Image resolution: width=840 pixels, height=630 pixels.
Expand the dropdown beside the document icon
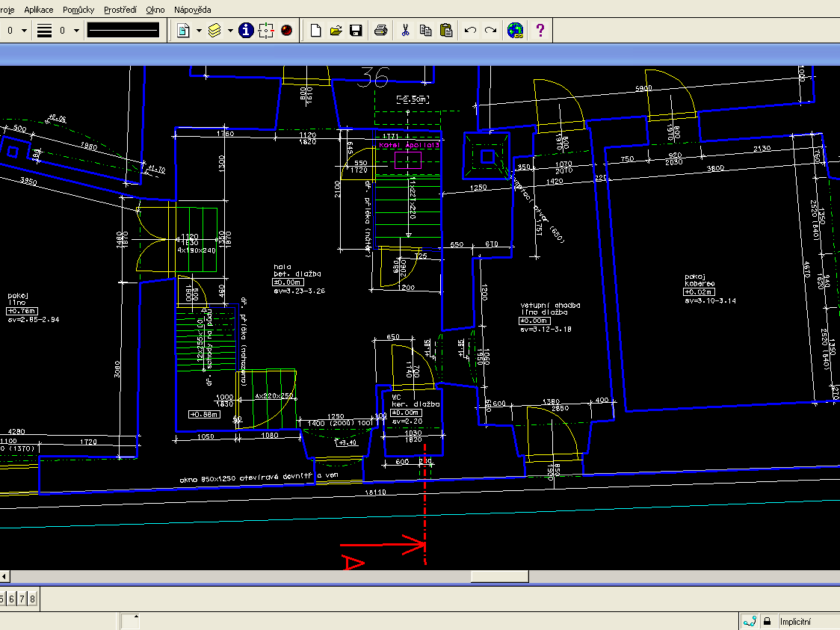(x=199, y=31)
